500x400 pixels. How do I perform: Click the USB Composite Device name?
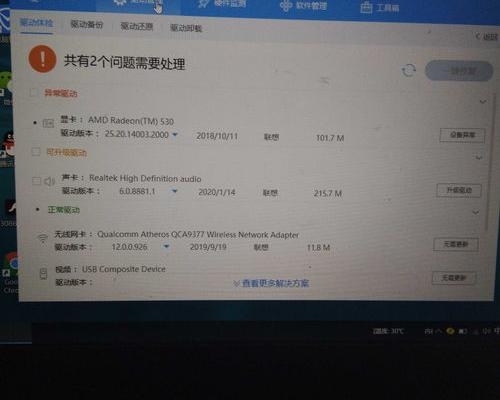(124, 269)
